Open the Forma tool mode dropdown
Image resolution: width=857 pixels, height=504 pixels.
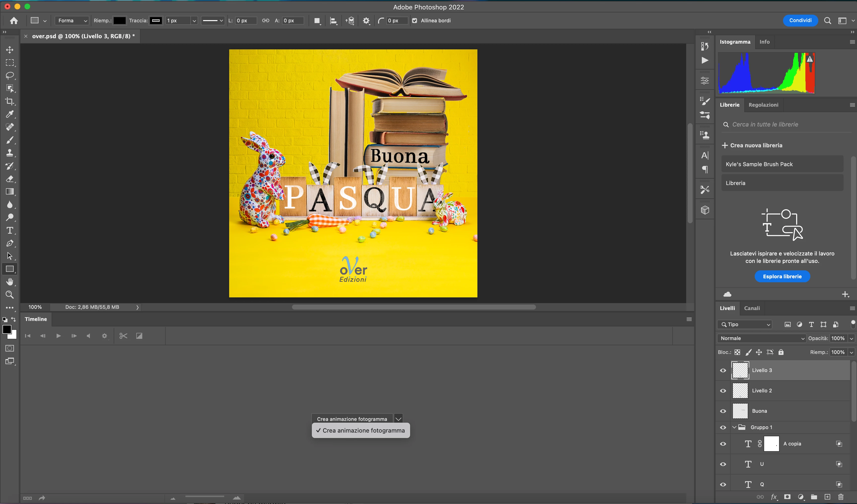(x=72, y=21)
